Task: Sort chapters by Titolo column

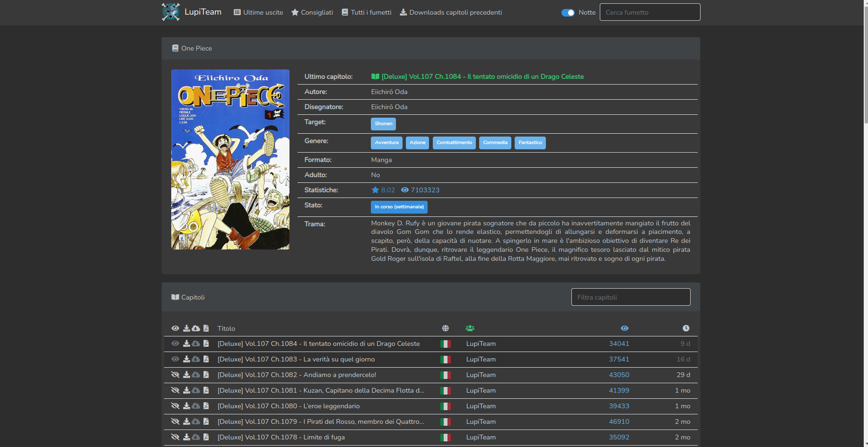Action: (x=226, y=328)
